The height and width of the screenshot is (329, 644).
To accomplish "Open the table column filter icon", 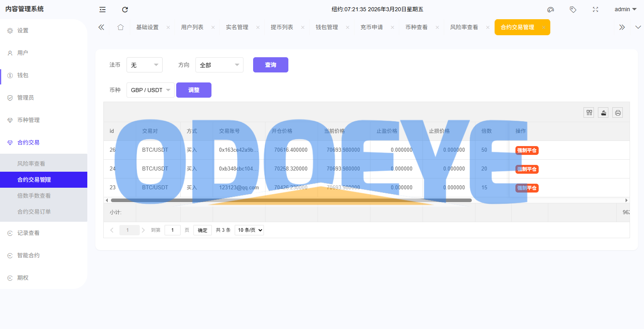I will tap(589, 113).
